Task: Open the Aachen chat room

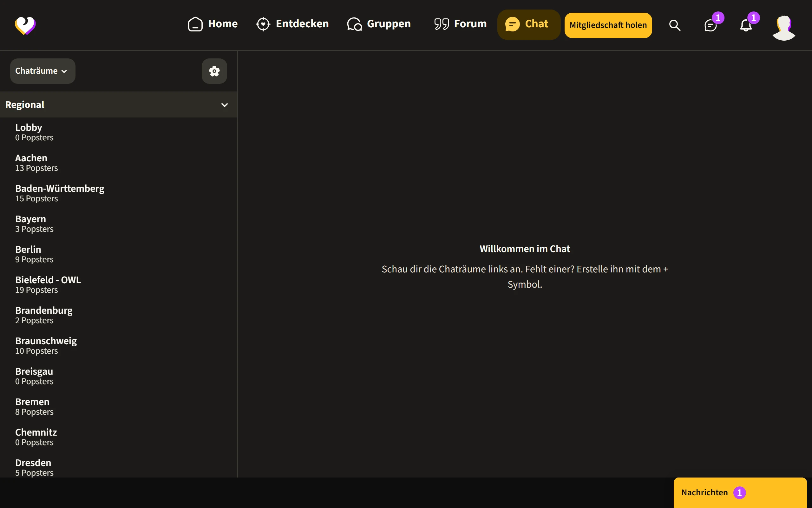Action: point(119,163)
